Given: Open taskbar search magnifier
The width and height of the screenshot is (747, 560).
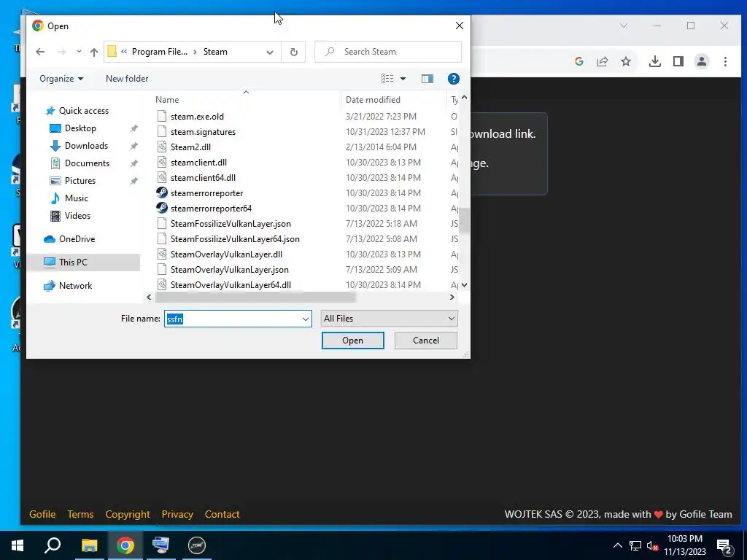Looking at the screenshot, I should click(53, 545).
